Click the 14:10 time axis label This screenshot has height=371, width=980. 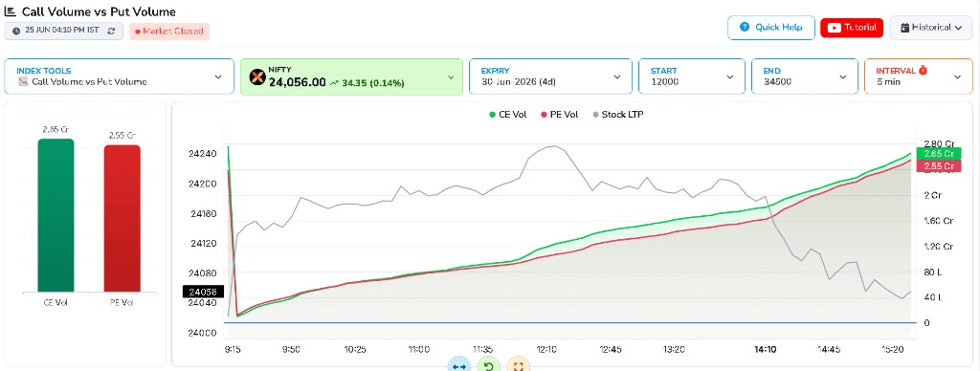pos(765,350)
